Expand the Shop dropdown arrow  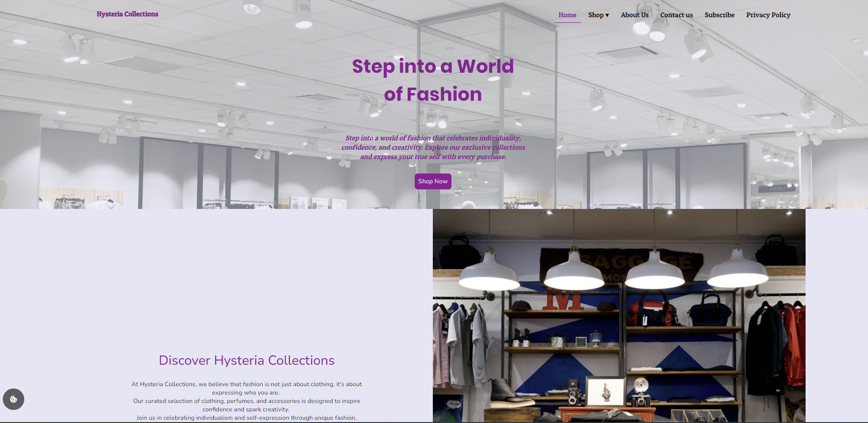pos(607,15)
